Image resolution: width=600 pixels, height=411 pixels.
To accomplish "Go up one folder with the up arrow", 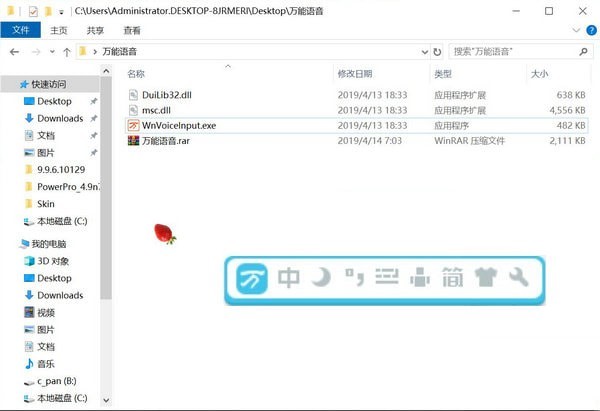I will point(66,51).
